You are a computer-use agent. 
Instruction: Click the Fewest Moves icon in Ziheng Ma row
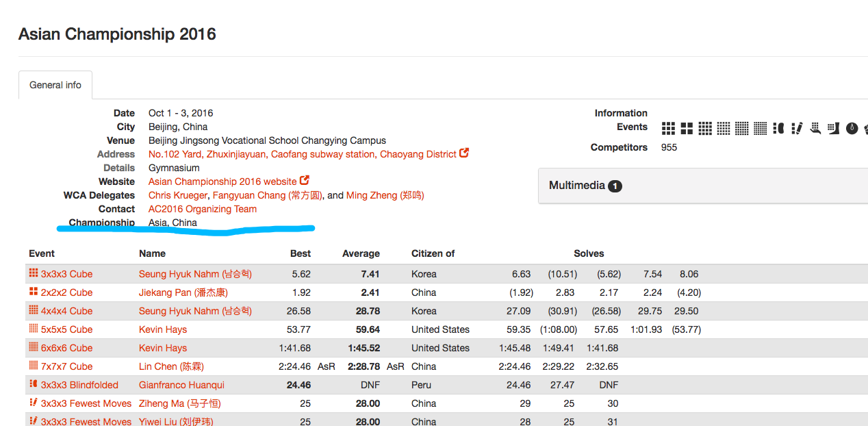[34, 403]
